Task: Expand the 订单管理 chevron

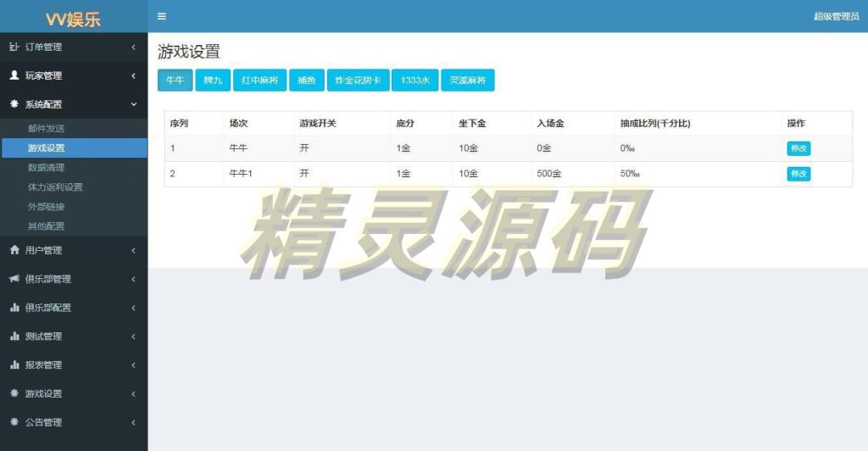Action: point(133,47)
